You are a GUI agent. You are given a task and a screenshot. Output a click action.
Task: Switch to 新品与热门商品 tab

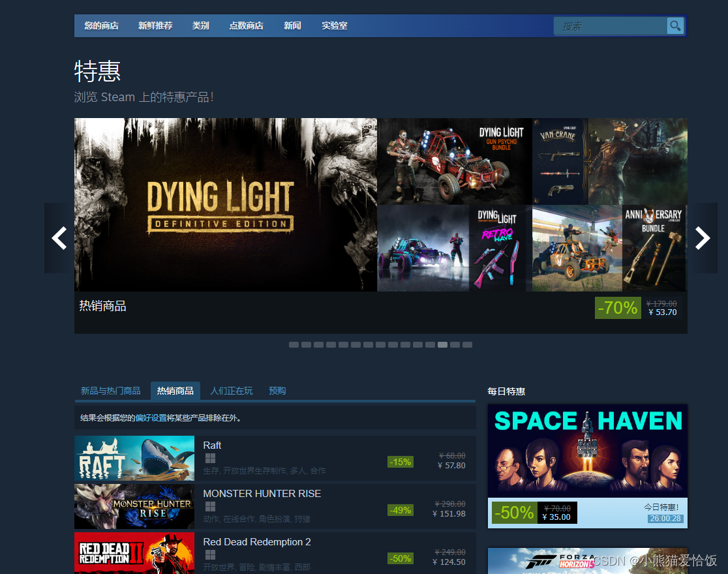click(110, 391)
